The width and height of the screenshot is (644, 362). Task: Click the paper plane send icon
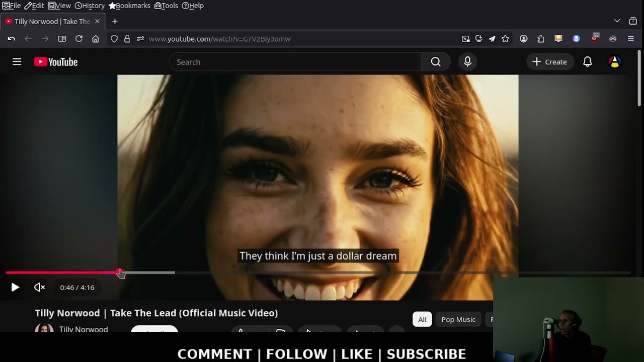coord(492,39)
